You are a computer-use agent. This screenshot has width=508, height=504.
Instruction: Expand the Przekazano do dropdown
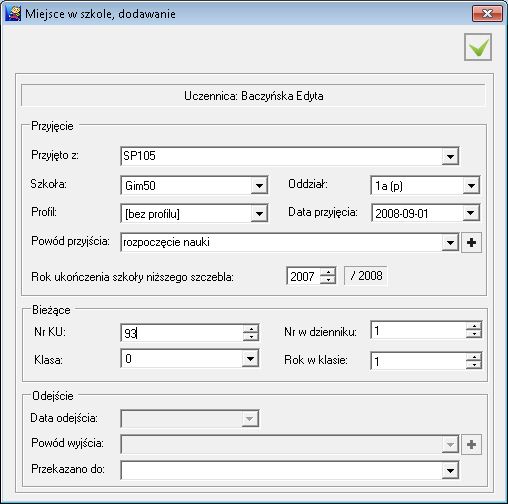pos(450,470)
